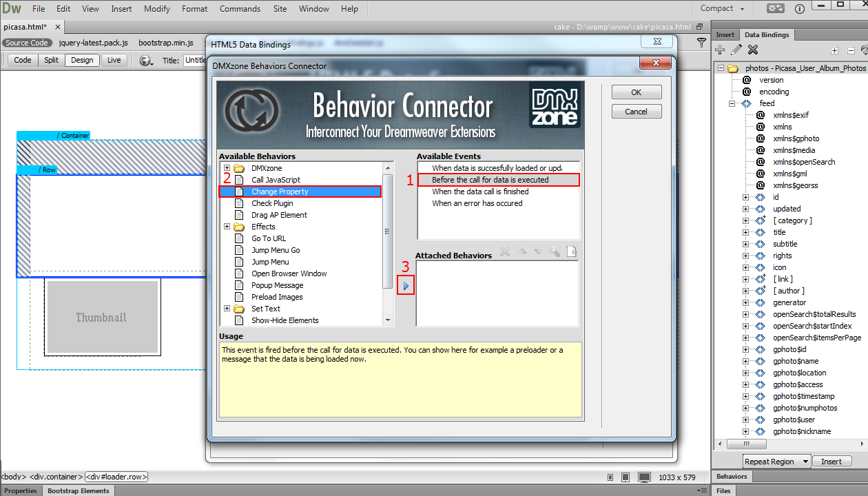Open the bootstrap.min.js related file
This screenshot has width=868, height=496.
click(x=166, y=43)
